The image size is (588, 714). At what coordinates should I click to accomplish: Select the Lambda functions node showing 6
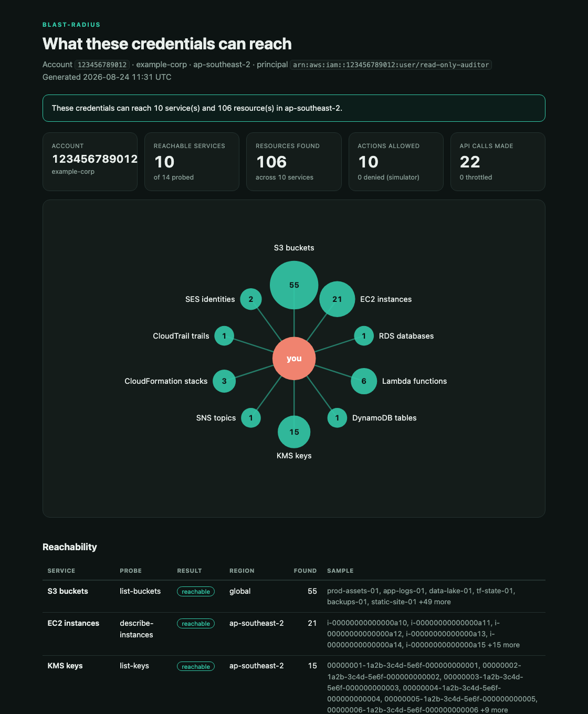coord(364,381)
